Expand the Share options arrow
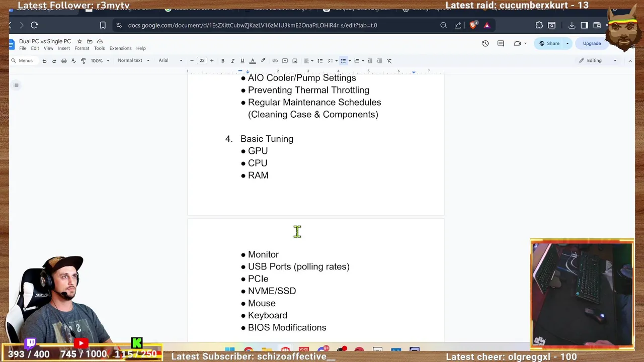644x362 pixels. pos(568,43)
